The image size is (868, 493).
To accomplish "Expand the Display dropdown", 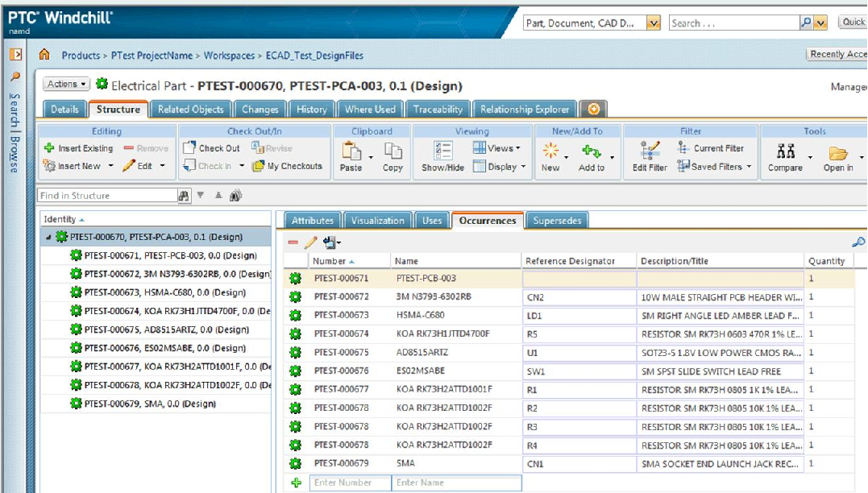I will tap(500, 167).
